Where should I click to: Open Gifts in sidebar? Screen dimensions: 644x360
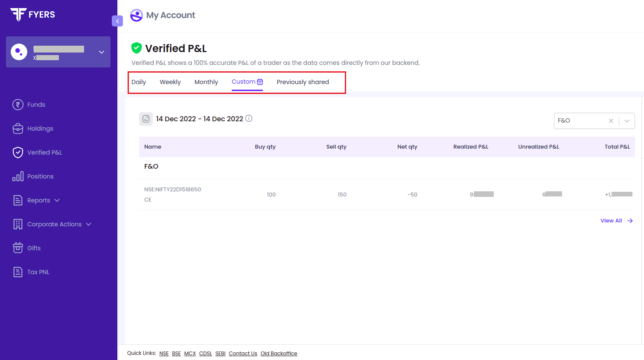pyautogui.click(x=34, y=248)
